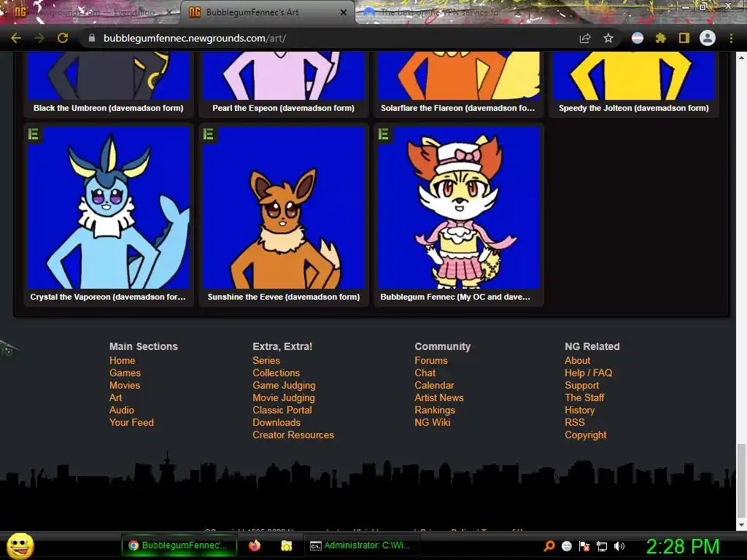The image size is (747, 560).
Task: Close the BubblegumFennec's Art tab
Action: pyautogui.click(x=344, y=12)
